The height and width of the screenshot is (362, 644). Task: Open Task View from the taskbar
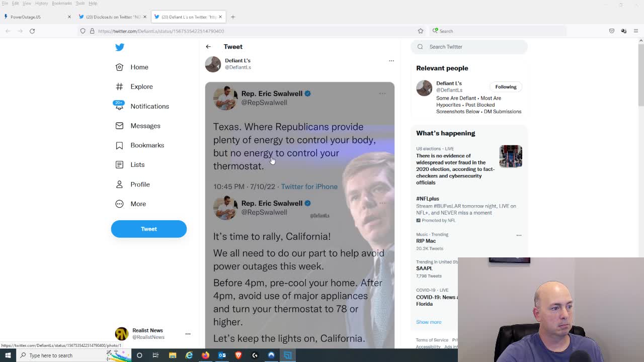pos(155,355)
